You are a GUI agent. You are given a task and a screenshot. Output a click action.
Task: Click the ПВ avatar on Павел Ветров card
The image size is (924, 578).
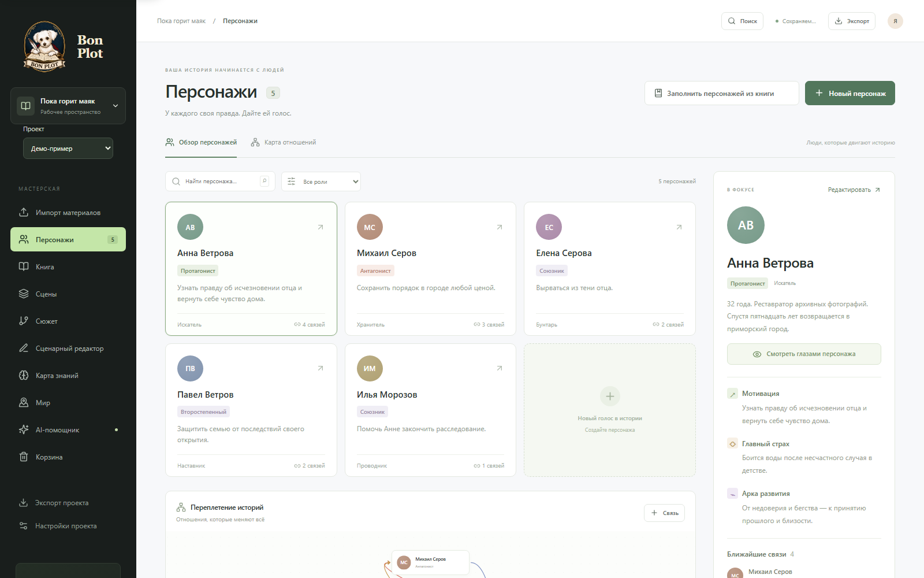(190, 369)
